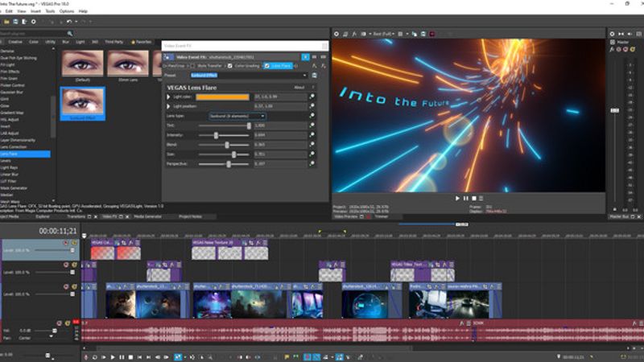
Task: Open the Insert menu
Action: pyautogui.click(x=35, y=11)
